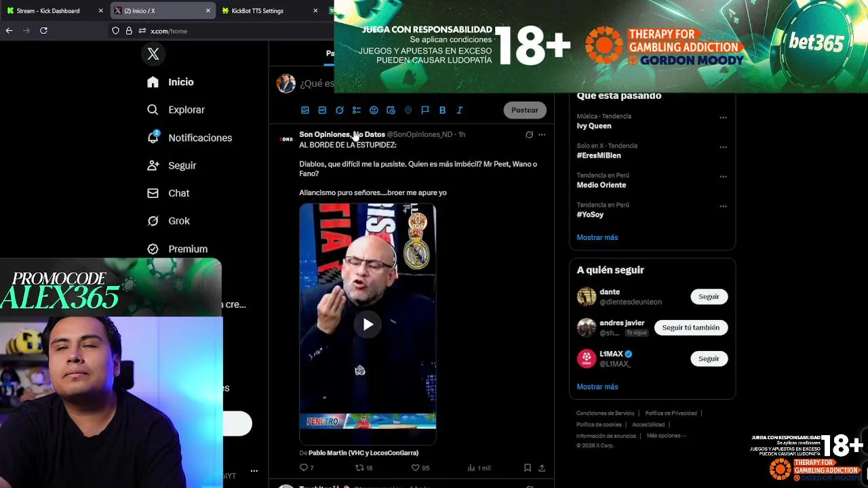Viewport: 868px width, 488px height.
Task: Open account menu three dots bottom left
Action: pos(254,470)
